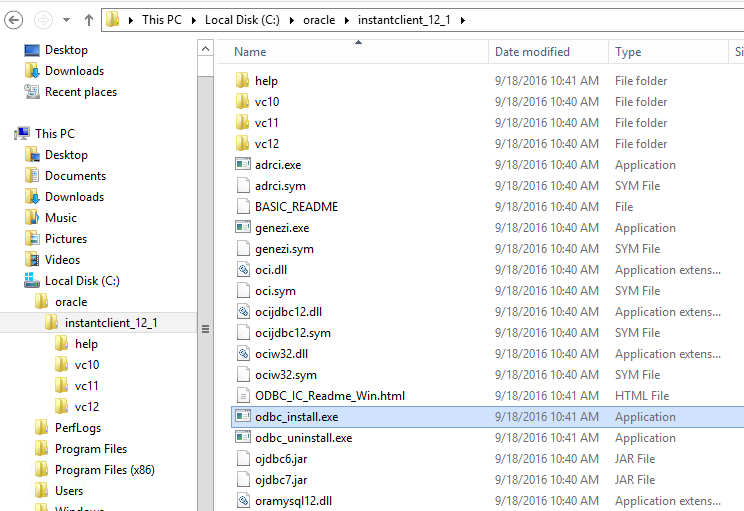Select ocijdbc12.sym file name
Image resolution: width=744 pixels, height=511 pixels.
293,333
